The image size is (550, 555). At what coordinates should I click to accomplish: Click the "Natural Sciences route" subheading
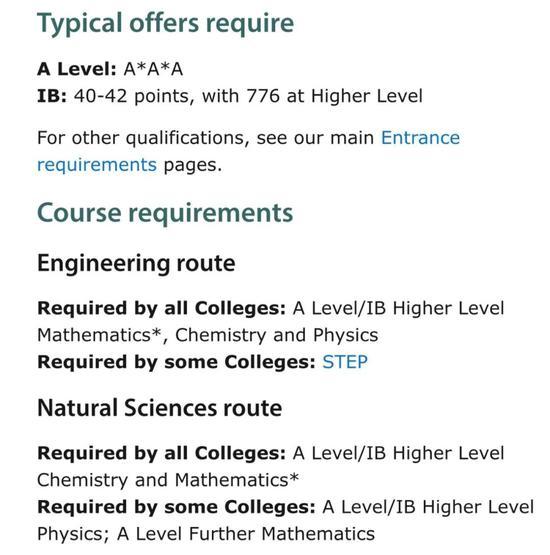[160, 408]
